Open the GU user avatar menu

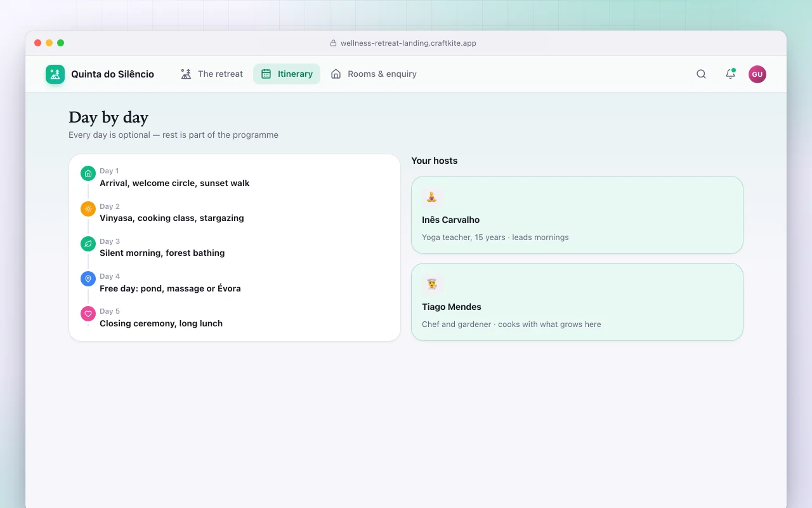757,74
